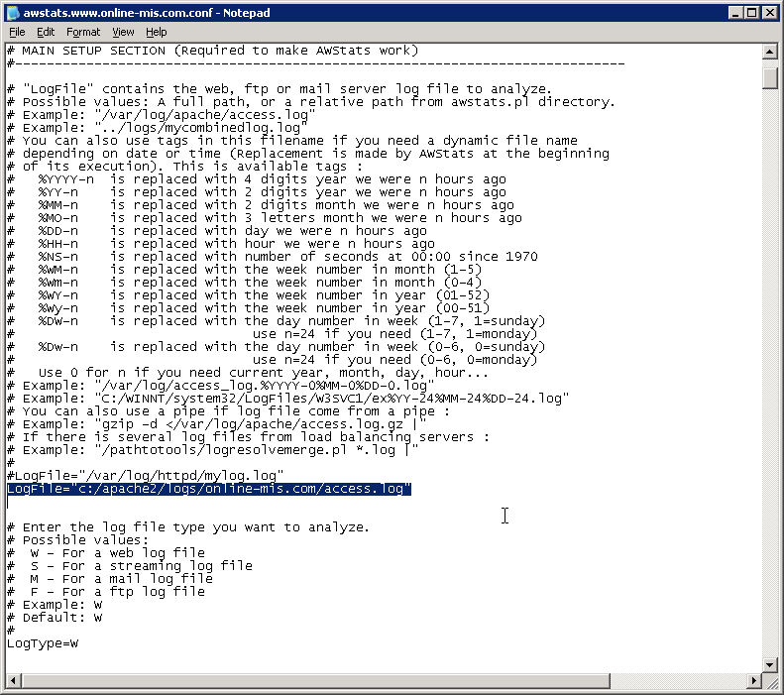Maximize the Notepad window
The width and height of the screenshot is (784, 695).
(x=751, y=12)
